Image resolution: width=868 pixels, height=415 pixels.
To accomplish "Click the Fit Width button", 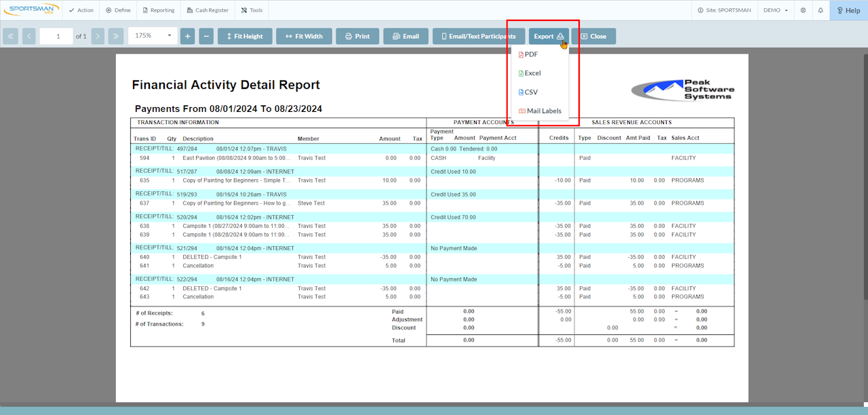I will click(x=304, y=36).
